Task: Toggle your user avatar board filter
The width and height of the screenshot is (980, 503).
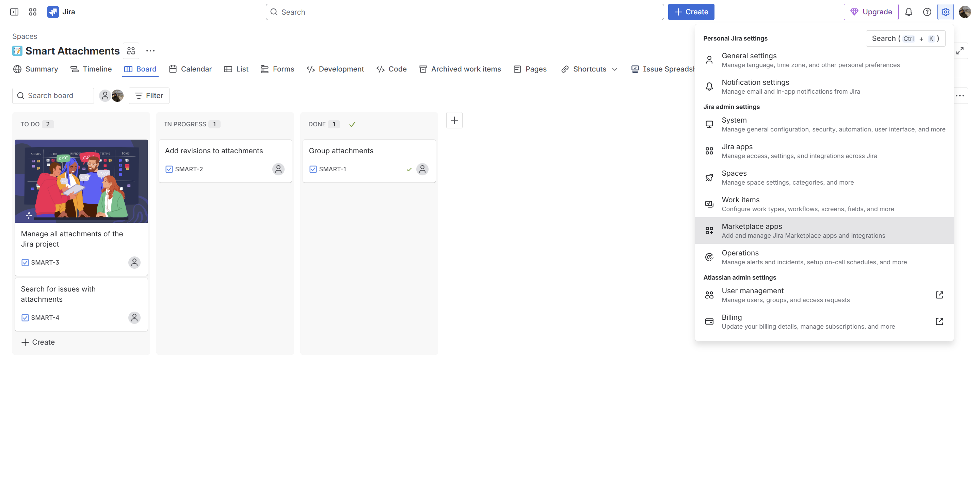Action: tap(118, 95)
